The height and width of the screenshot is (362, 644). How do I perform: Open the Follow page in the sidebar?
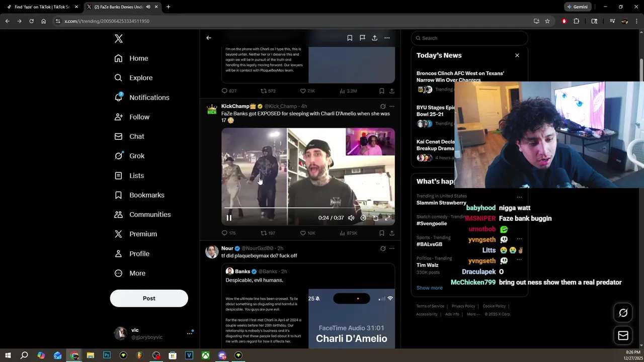(132, 117)
